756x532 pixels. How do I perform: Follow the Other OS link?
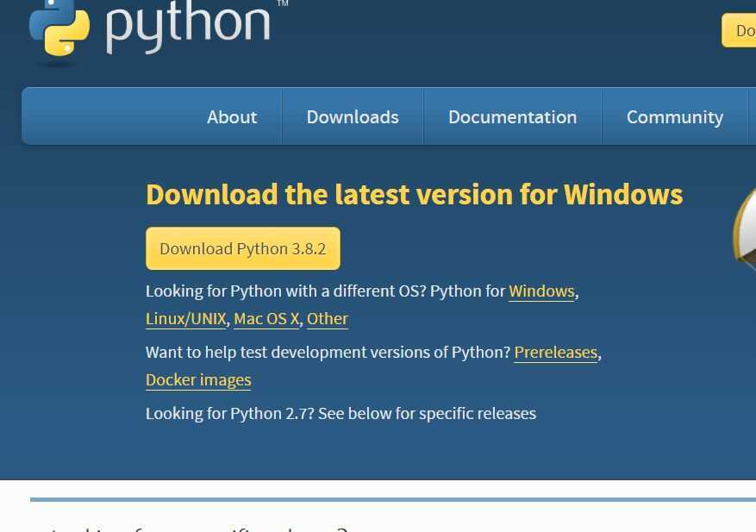(328, 319)
